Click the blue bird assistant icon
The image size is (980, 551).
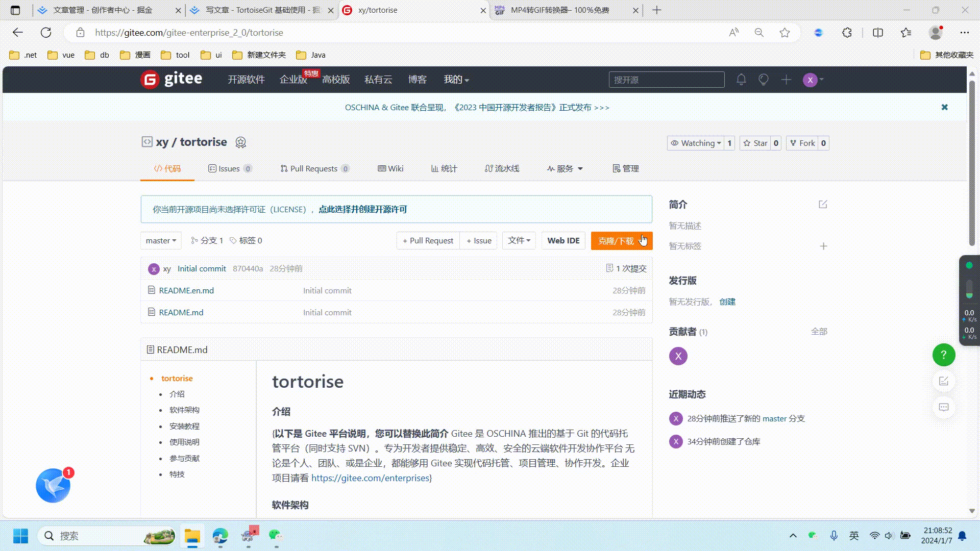pos(53,486)
